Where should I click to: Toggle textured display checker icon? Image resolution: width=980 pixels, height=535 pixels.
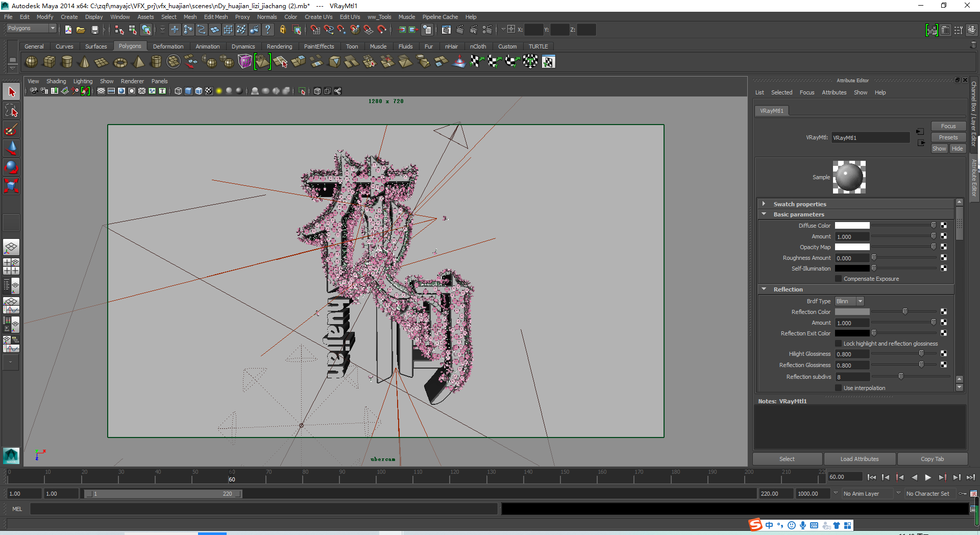[x=209, y=91]
